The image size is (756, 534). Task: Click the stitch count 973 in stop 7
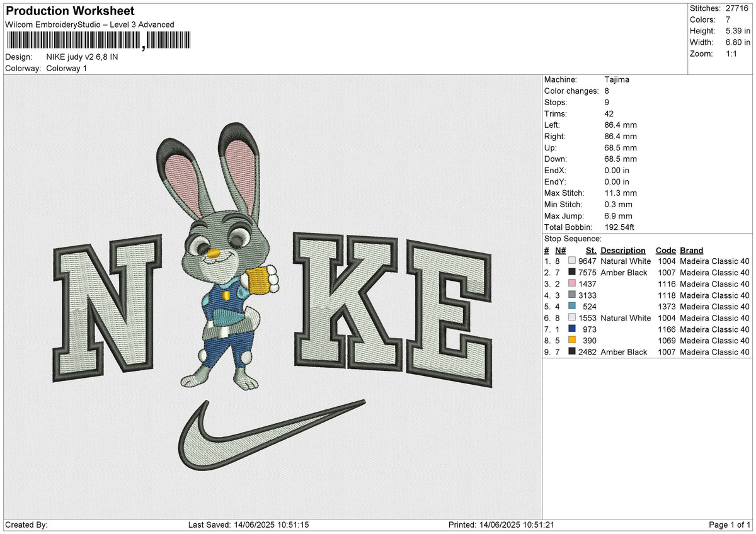click(590, 329)
